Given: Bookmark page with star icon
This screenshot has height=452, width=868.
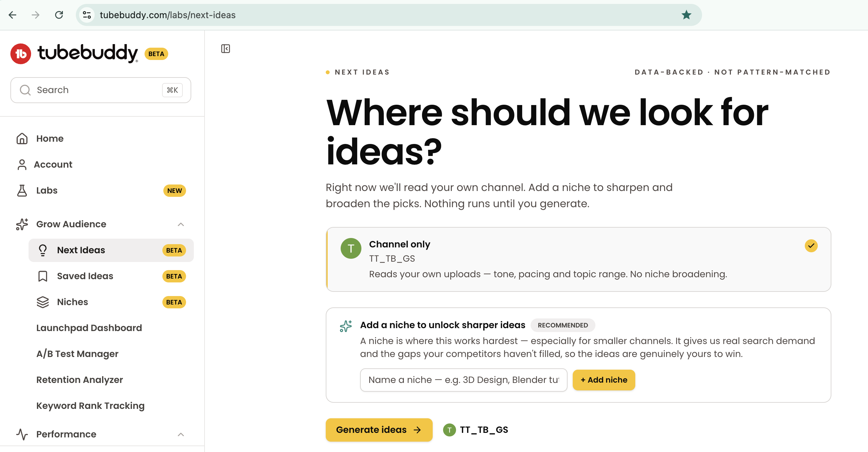Looking at the screenshot, I should click(x=686, y=15).
